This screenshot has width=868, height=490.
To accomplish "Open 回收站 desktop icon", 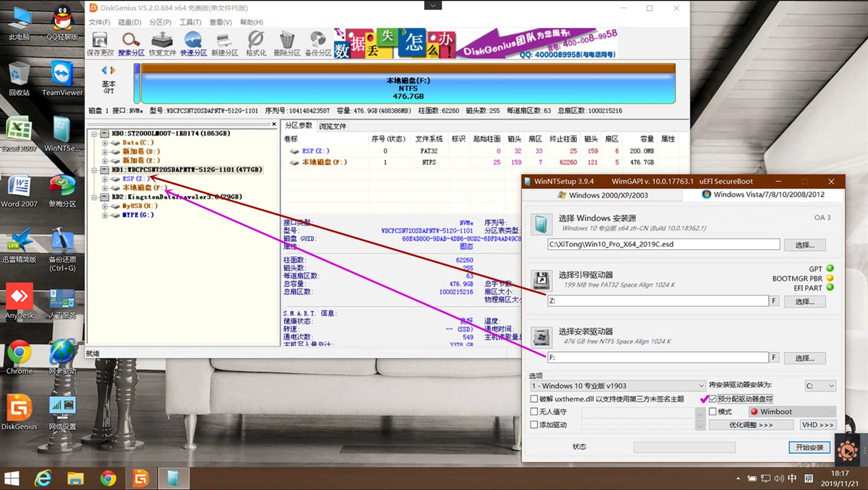I will click(x=19, y=78).
